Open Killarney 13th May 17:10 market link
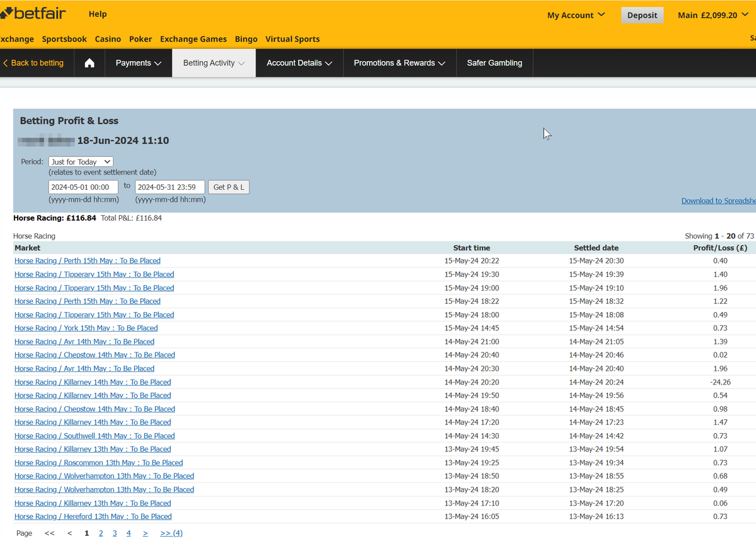This screenshot has height=541, width=756. pos(93,503)
